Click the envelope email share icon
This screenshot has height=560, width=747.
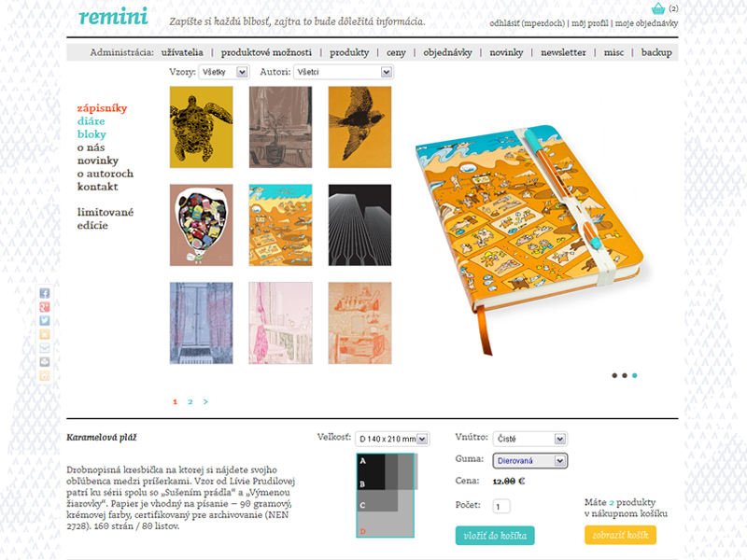[44, 348]
